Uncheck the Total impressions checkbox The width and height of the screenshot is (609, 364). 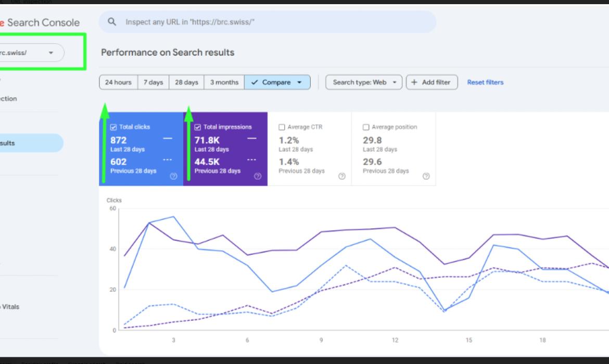point(197,126)
